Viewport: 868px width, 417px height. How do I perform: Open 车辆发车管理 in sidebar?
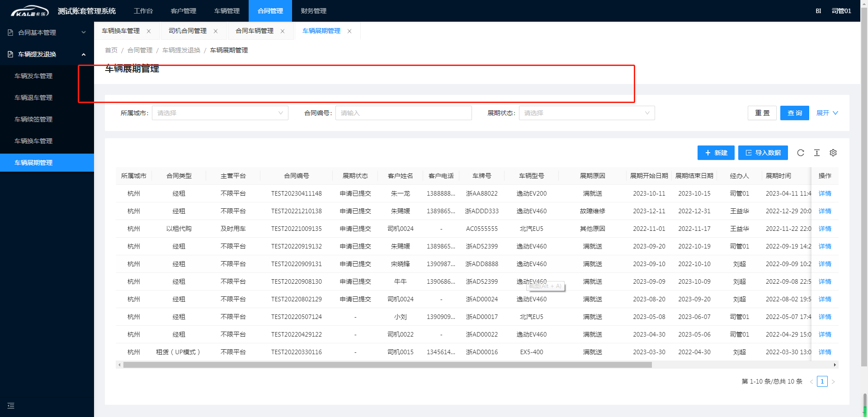47,76
